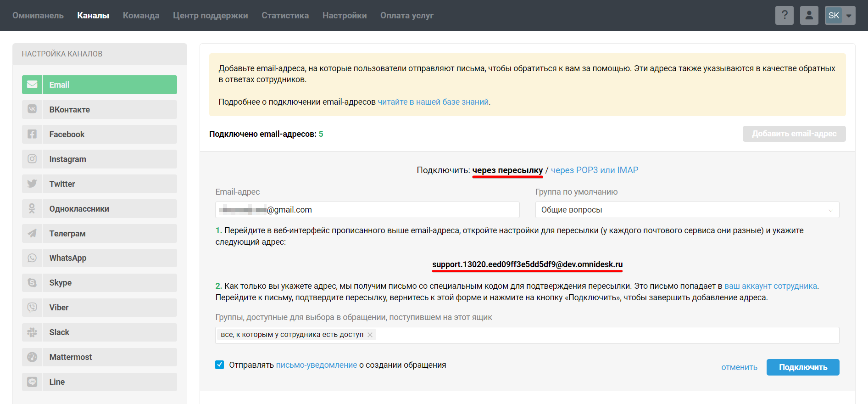The width and height of the screenshot is (868, 404).
Task: Remove the all-accessible-groups tag
Action: (x=370, y=335)
